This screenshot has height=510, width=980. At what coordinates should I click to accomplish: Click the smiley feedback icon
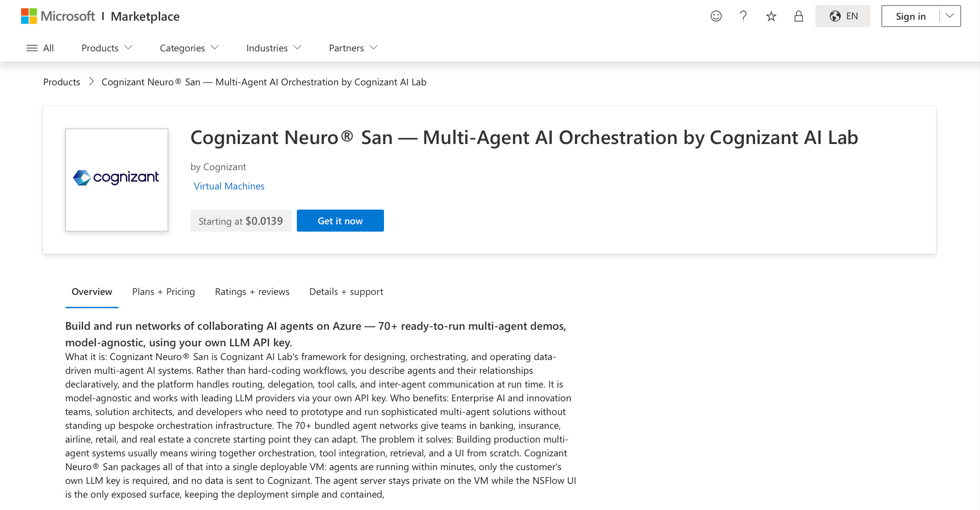(716, 16)
